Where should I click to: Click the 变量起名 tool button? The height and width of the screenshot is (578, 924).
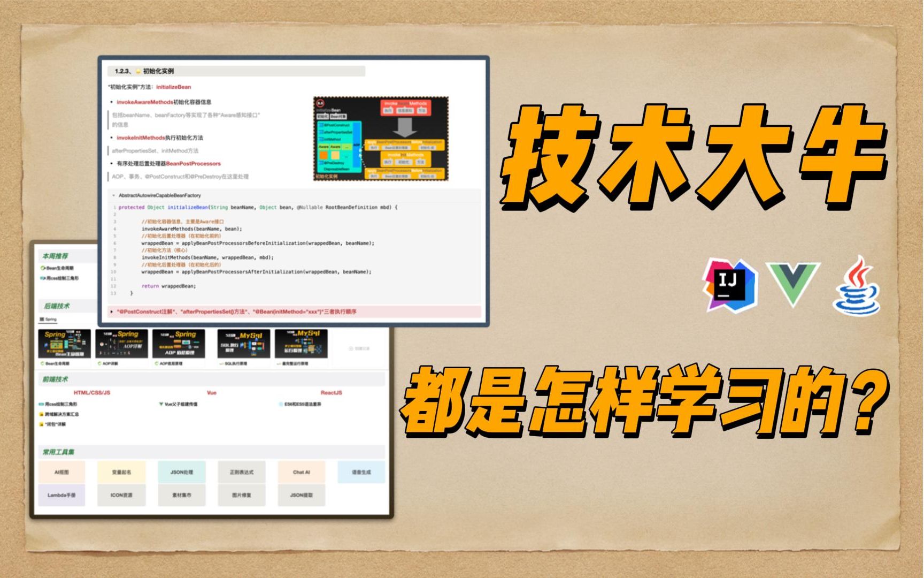tap(121, 472)
